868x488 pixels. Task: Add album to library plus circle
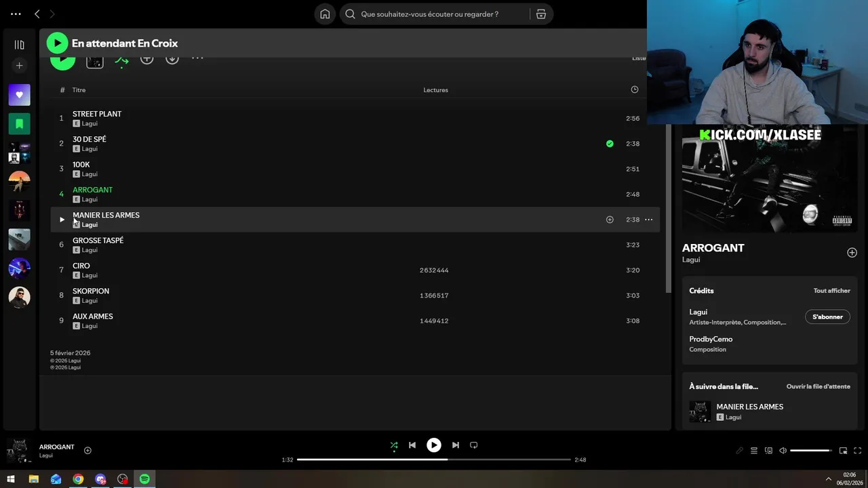(x=146, y=59)
